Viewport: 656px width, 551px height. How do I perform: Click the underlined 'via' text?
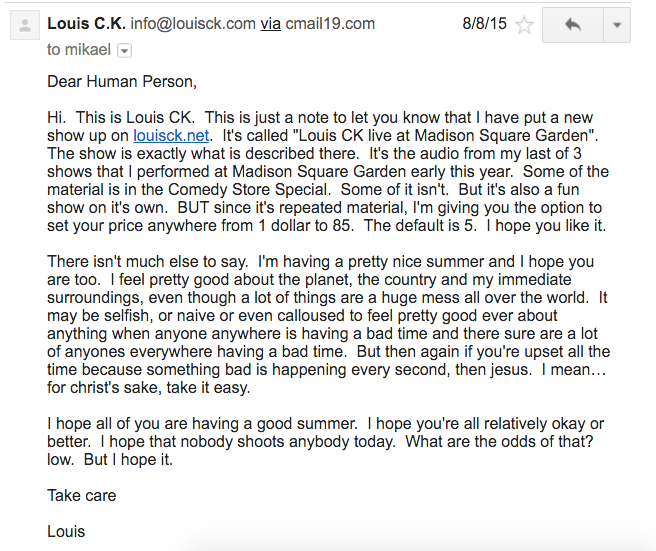pyautogui.click(x=271, y=24)
